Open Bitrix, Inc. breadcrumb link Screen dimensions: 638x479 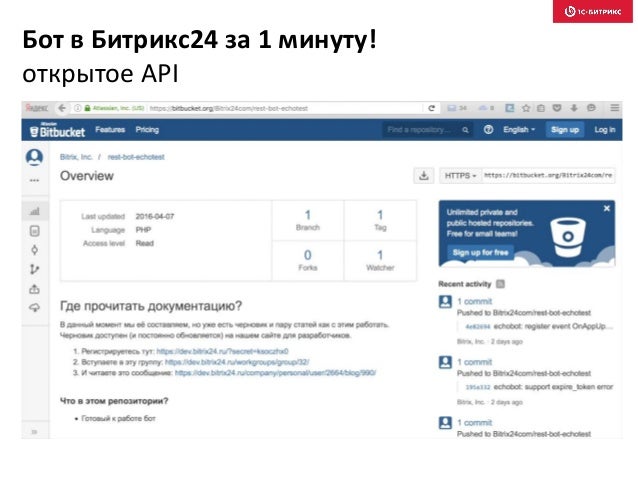76,157
